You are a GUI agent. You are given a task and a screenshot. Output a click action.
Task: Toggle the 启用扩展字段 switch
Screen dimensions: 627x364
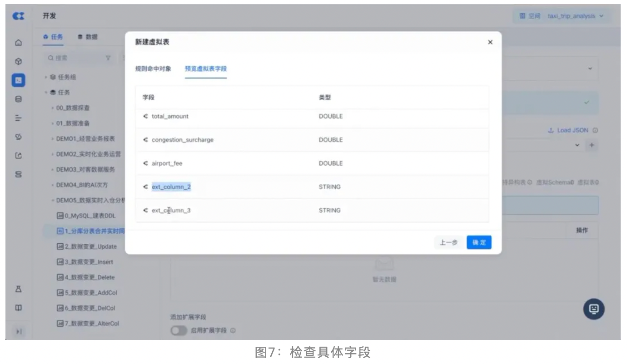coord(179,330)
